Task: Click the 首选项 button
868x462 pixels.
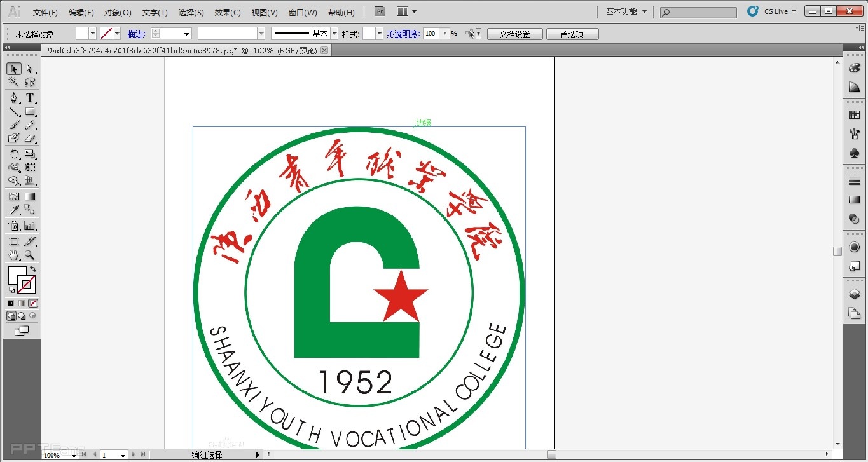Action: [572, 34]
